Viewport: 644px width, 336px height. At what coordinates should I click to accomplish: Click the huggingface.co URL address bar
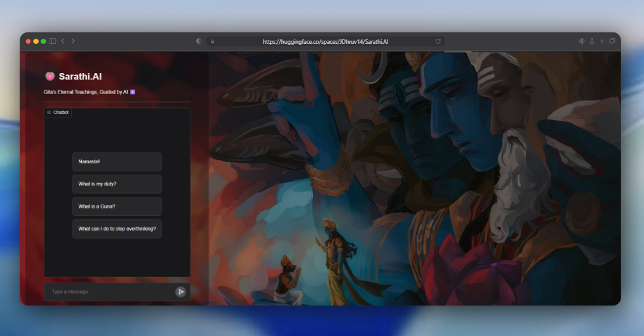(x=325, y=41)
